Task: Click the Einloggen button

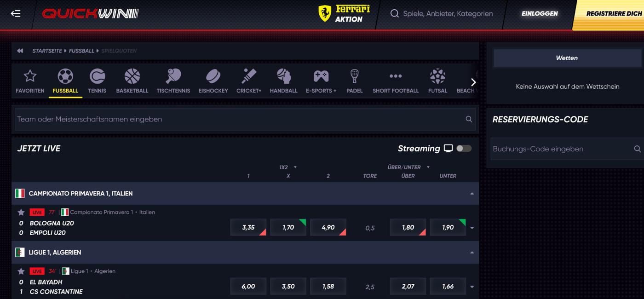Action: point(540,14)
